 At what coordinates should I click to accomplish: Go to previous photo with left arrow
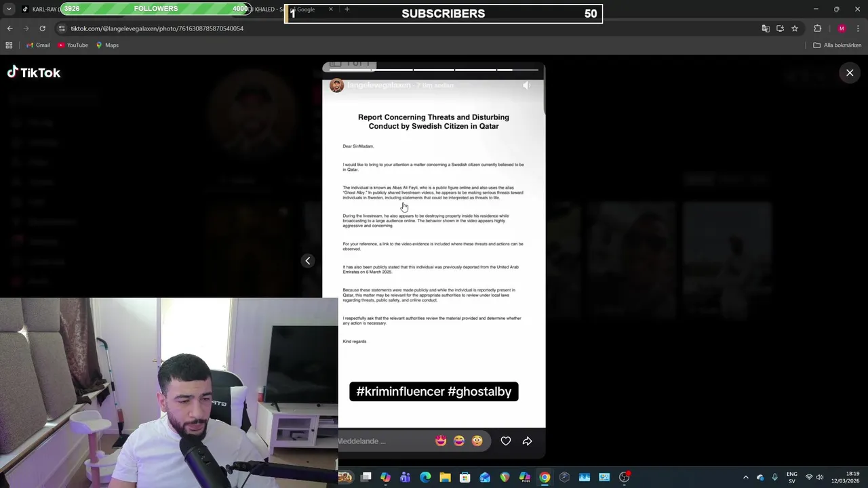308,261
